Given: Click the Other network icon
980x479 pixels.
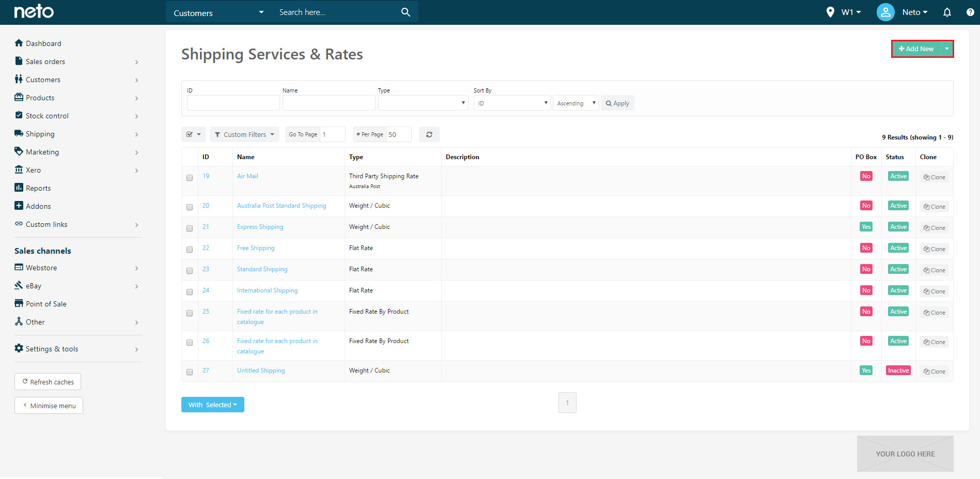Looking at the screenshot, I should click(x=19, y=321).
